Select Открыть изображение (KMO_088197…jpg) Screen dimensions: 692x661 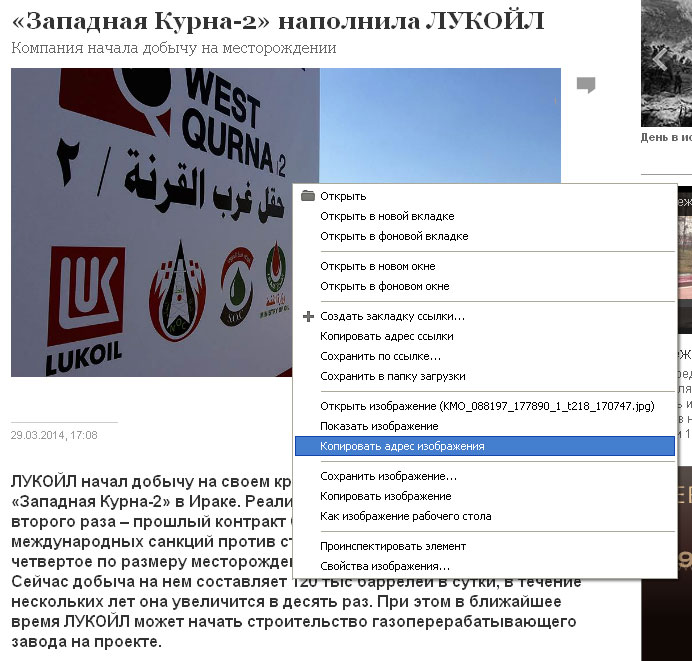485,406
